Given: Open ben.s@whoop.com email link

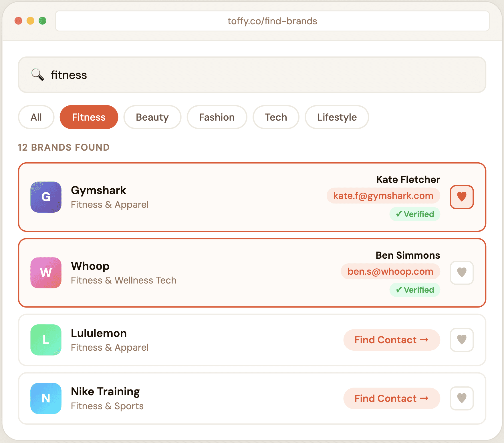Looking at the screenshot, I should pyautogui.click(x=390, y=272).
